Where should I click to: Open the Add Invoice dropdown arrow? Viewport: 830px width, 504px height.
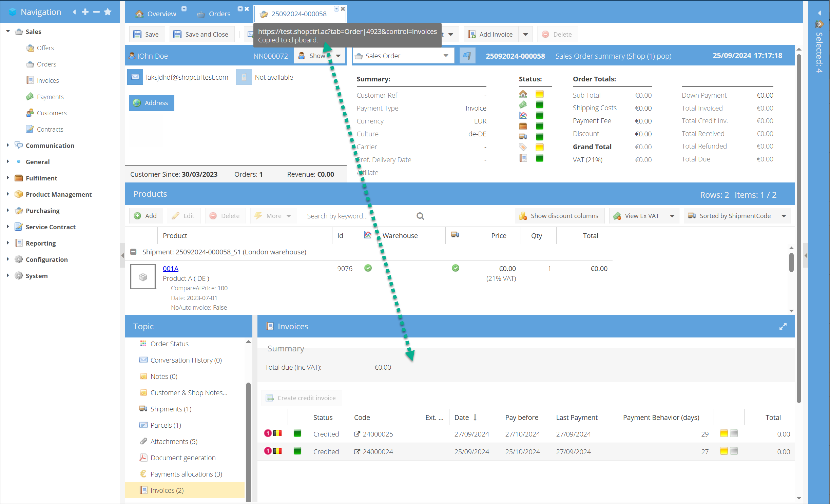(525, 34)
